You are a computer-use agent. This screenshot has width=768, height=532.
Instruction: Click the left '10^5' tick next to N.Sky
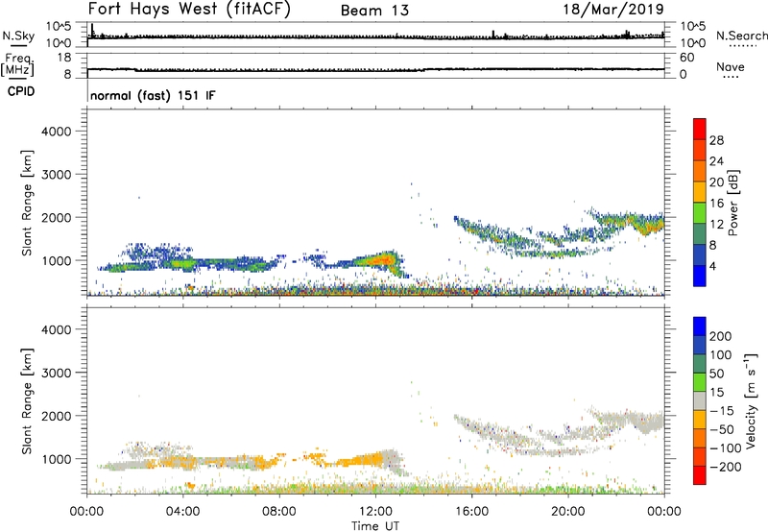point(59,27)
